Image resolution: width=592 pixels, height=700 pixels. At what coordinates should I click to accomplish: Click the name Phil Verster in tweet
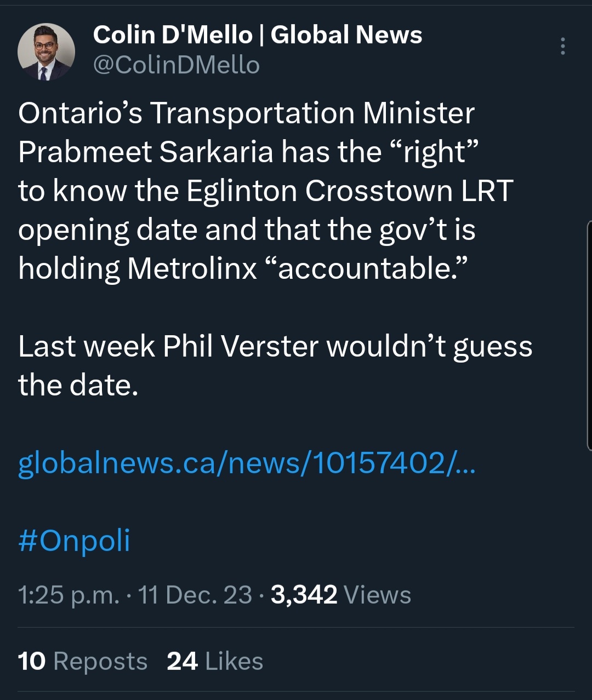(241, 346)
